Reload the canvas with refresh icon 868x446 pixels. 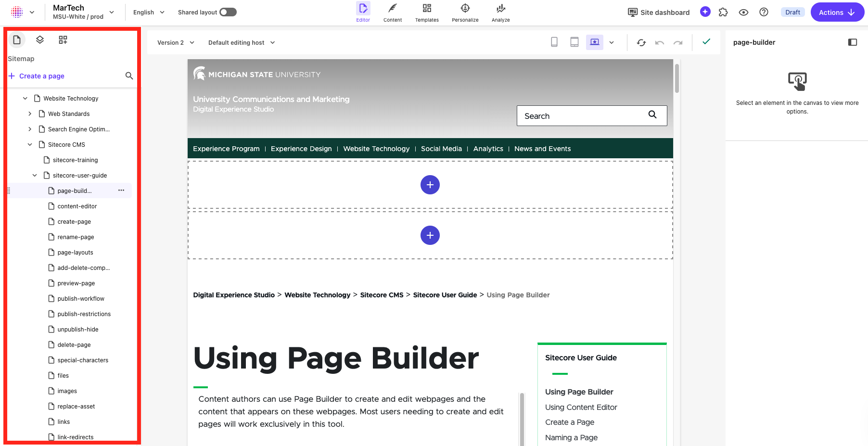(x=641, y=42)
